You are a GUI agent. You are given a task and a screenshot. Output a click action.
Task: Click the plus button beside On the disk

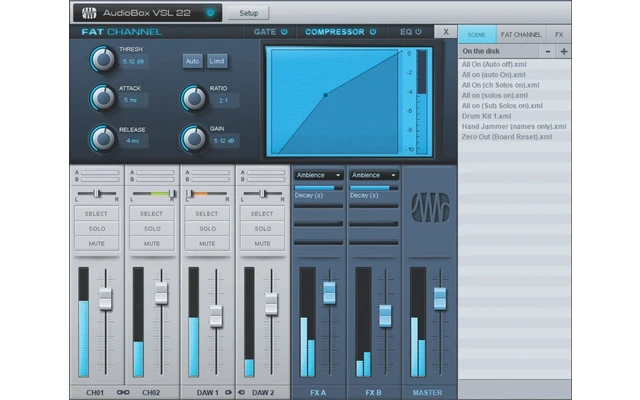click(x=564, y=51)
